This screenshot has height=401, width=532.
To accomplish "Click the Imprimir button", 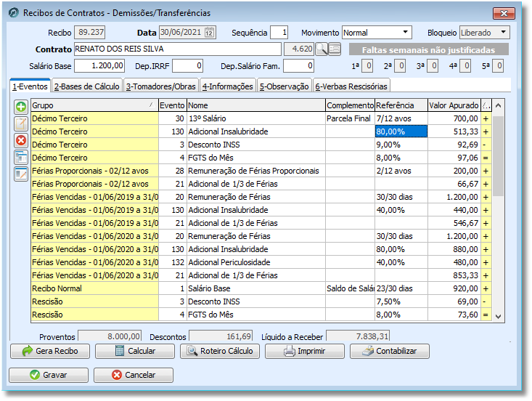I will (x=305, y=351).
